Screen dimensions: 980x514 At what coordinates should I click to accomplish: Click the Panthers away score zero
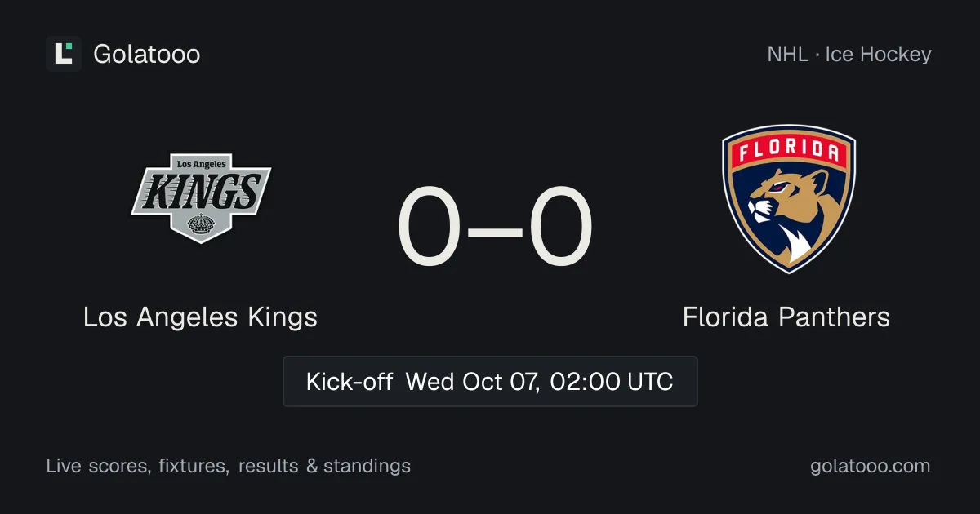point(560,228)
